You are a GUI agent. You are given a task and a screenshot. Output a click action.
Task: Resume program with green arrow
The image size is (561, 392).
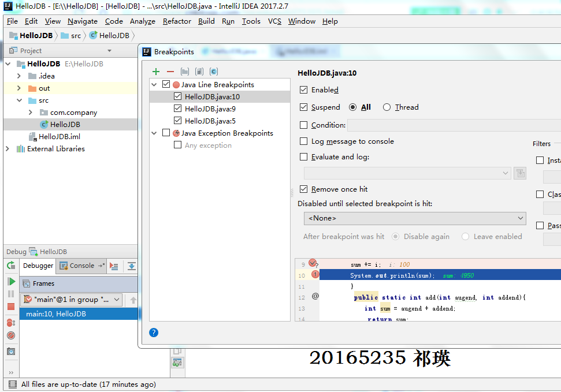click(x=11, y=282)
